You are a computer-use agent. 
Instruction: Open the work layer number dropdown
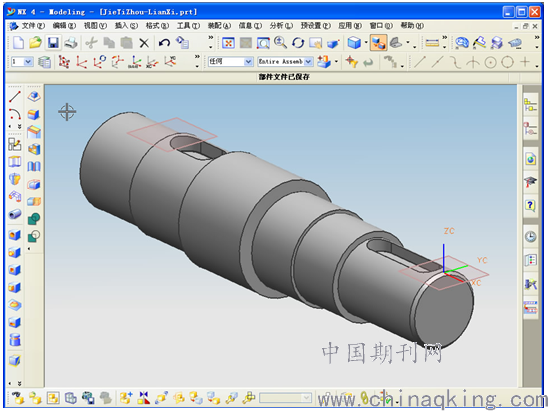[28, 62]
